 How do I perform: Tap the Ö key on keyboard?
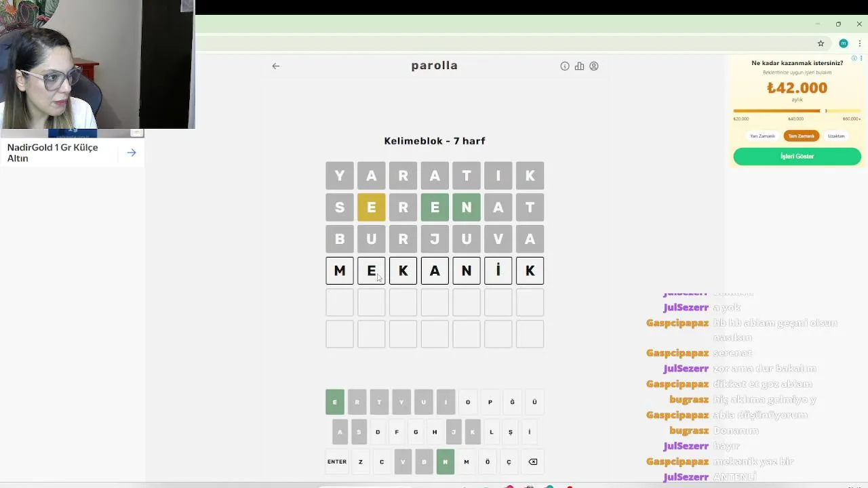coord(488,462)
